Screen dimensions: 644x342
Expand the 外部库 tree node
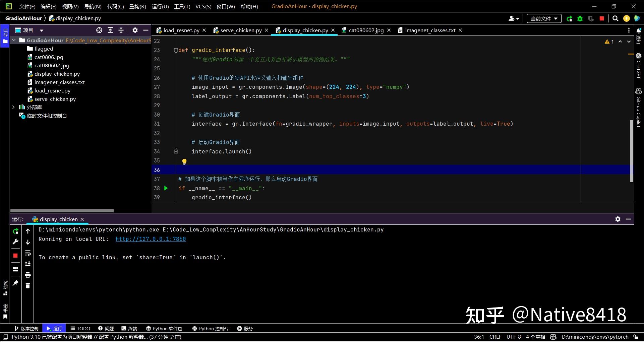[13, 107]
